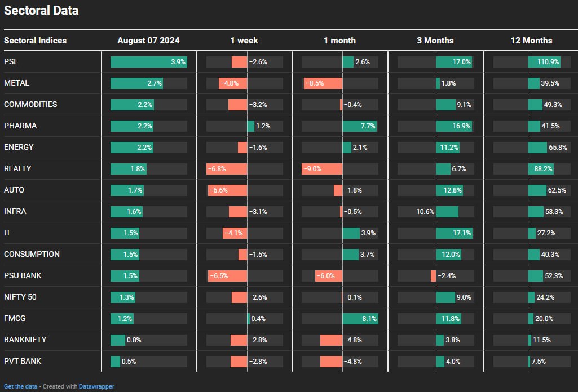
Task: Select the BANKNIFTY row label
Action: tap(25, 340)
